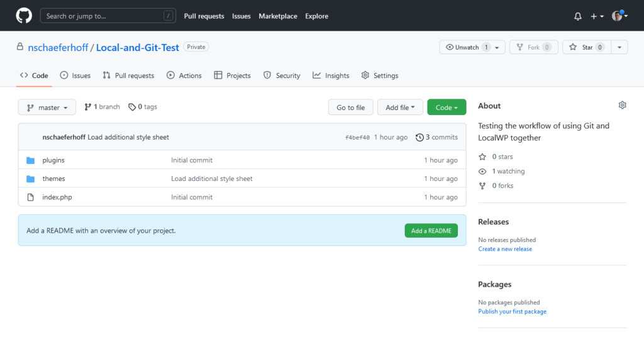Focus the Search or jump to field

click(x=108, y=16)
